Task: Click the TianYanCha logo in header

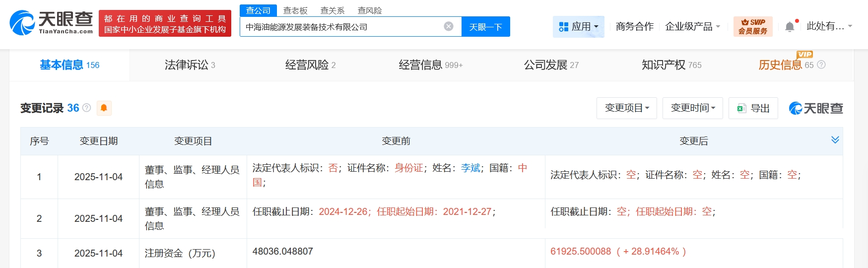Action: click(51, 23)
